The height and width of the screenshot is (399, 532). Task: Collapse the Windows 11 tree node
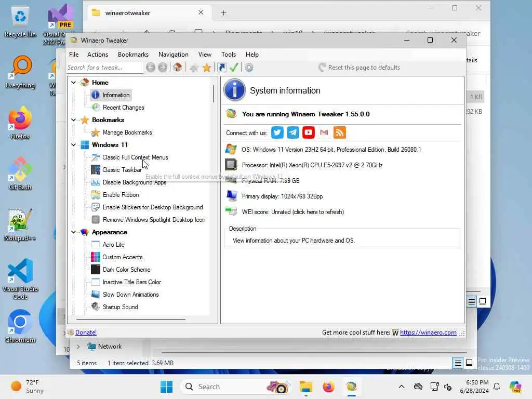(x=74, y=145)
